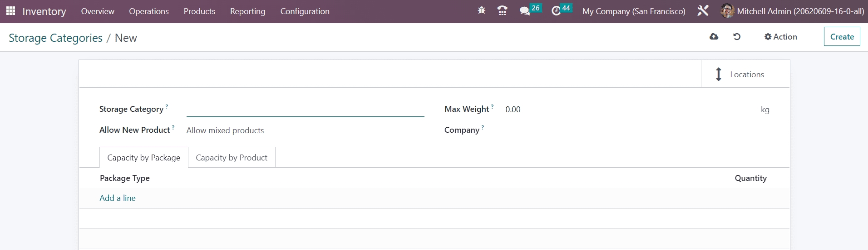The image size is (868, 250).
Task: Open the Reporting menu
Action: coord(247,11)
